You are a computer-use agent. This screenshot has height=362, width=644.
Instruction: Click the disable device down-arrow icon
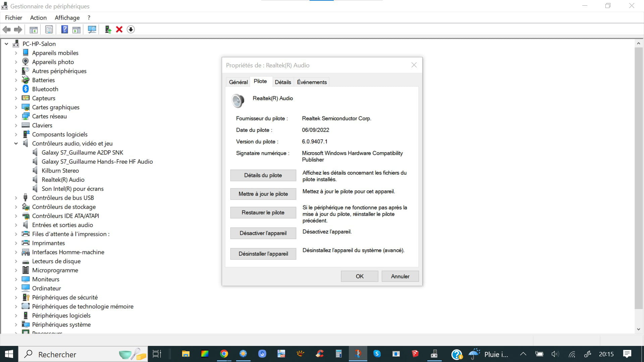tap(131, 29)
